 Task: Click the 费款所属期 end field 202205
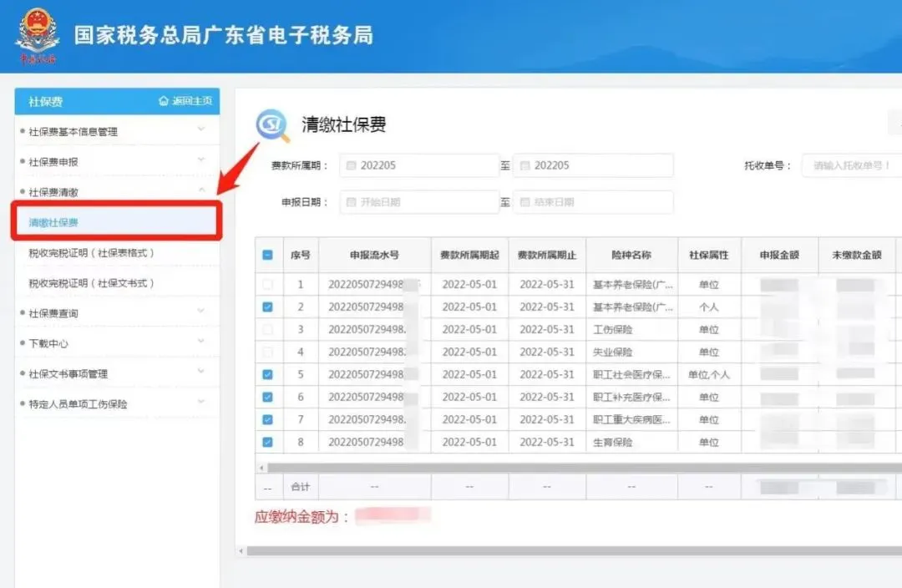(593, 165)
